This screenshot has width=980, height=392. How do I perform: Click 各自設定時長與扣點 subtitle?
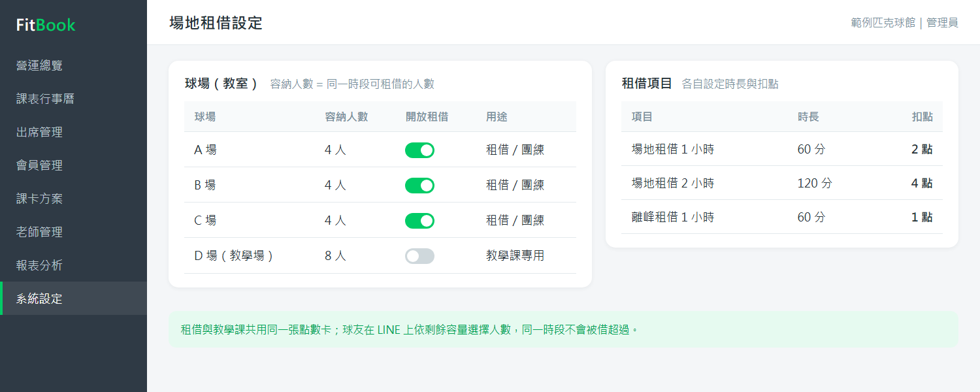click(730, 84)
